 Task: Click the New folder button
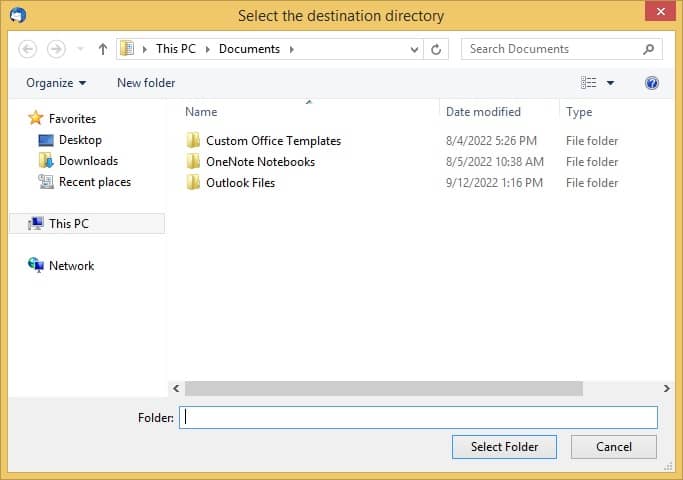coord(146,83)
